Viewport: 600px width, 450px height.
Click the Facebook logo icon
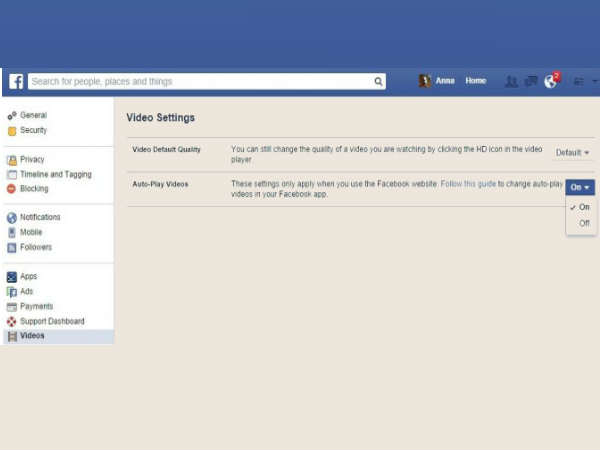pos(16,82)
